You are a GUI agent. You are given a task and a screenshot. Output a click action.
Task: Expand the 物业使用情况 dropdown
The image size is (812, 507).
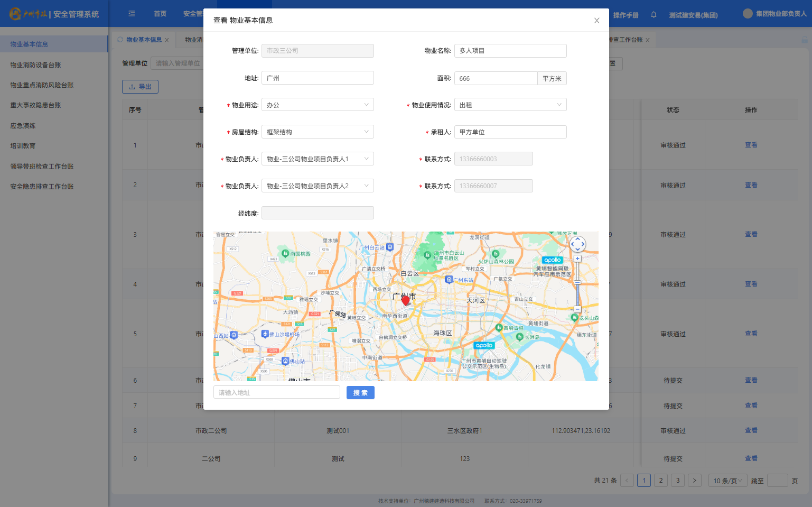pyautogui.click(x=510, y=105)
